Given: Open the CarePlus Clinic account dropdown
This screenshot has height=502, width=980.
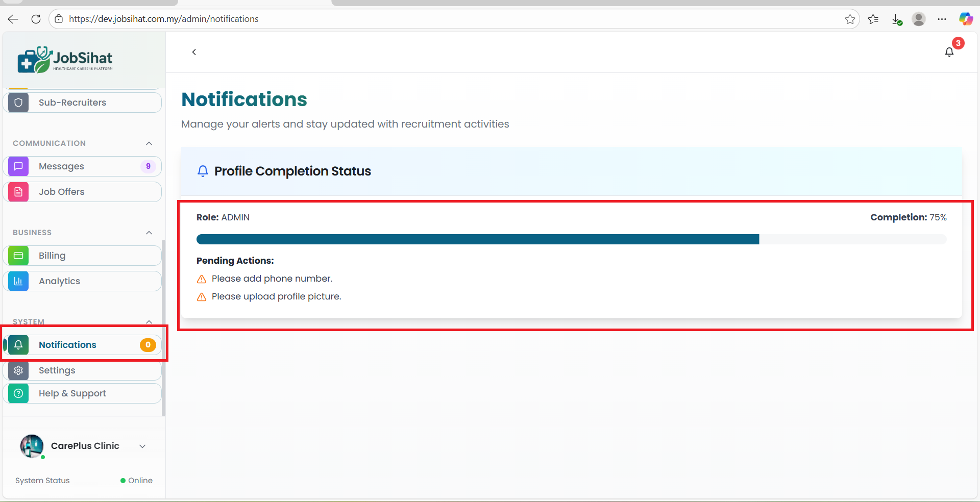Looking at the screenshot, I should [142, 446].
